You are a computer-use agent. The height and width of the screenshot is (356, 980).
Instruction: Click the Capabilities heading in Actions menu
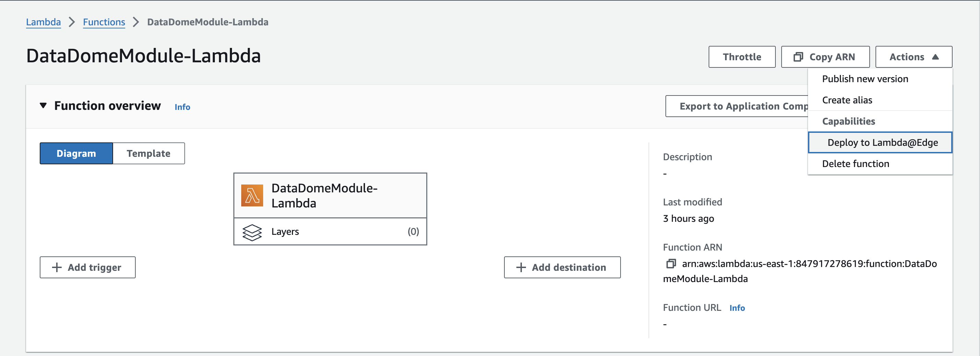(848, 121)
